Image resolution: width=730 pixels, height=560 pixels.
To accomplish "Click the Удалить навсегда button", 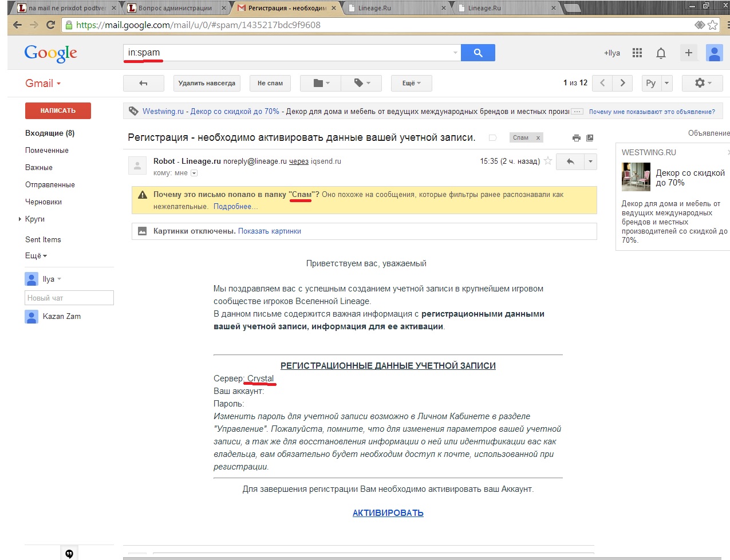I will [207, 83].
